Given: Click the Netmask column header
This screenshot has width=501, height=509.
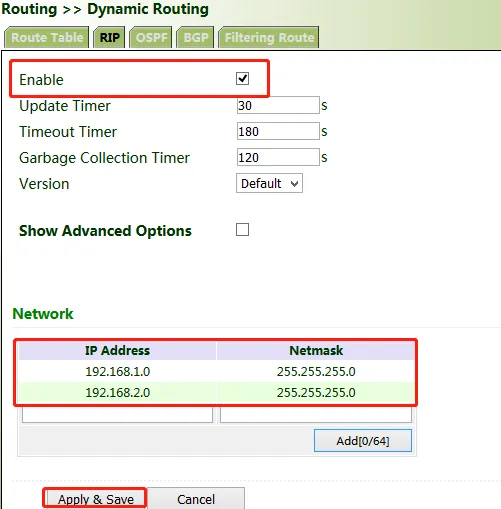Looking at the screenshot, I should (x=316, y=351).
